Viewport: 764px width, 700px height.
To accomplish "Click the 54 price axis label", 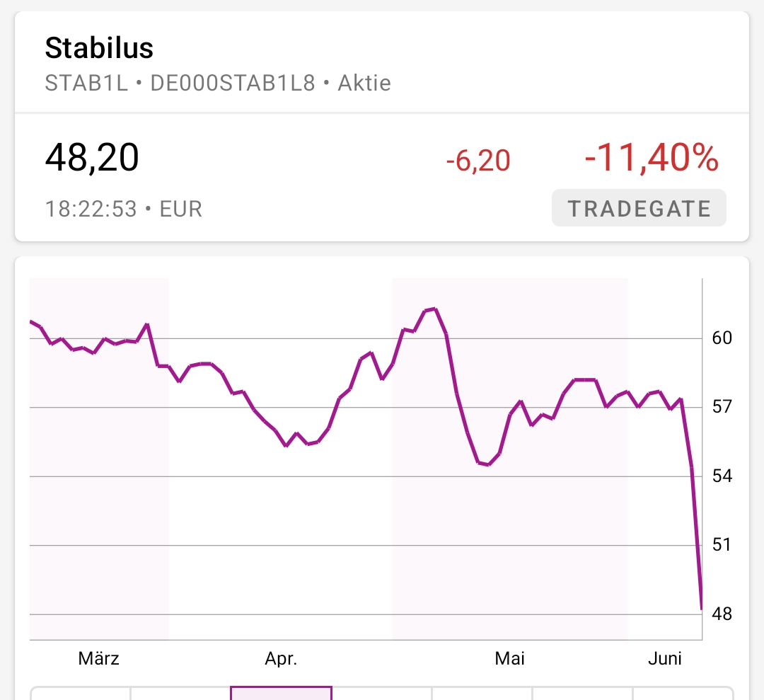I will [x=722, y=476].
